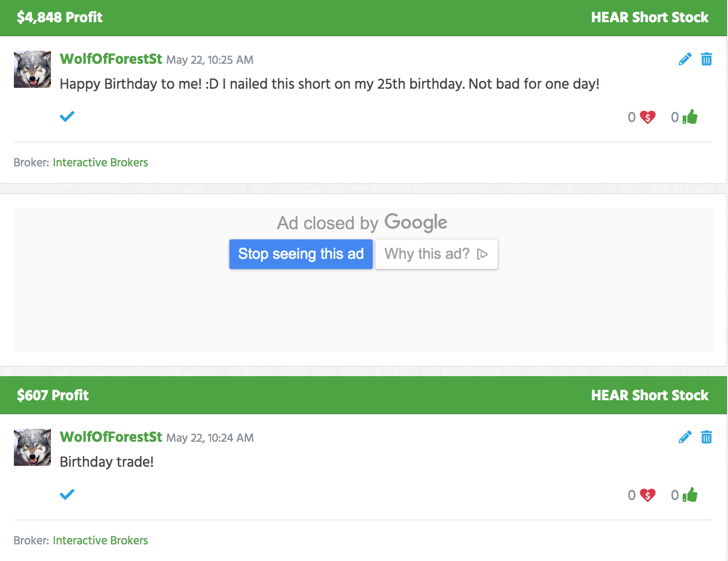
Task: Open the HEAR Short Stock header of $607 trade
Action: pyautogui.click(x=649, y=396)
